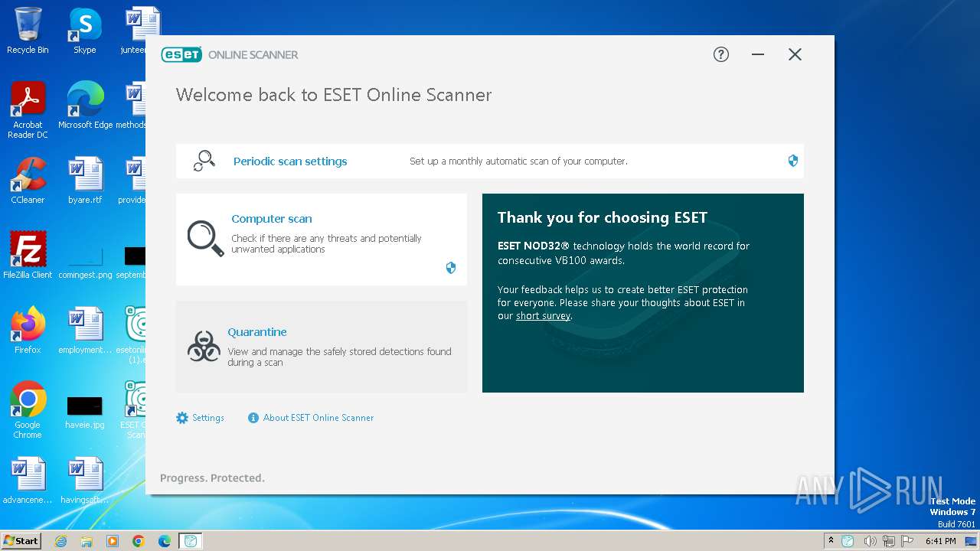Select the FileZilla Client desktop shortcut
This screenshot has height=551, width=980.
(x=28, y=256)
